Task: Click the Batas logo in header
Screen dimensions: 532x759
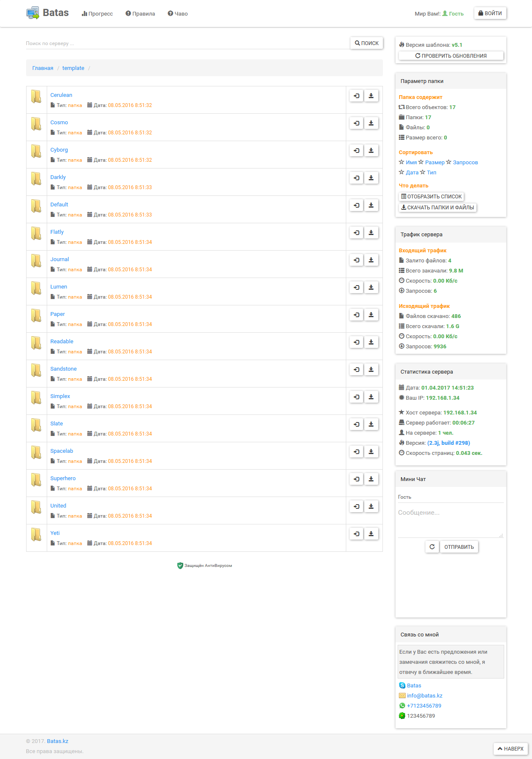Action: point(48,13)
